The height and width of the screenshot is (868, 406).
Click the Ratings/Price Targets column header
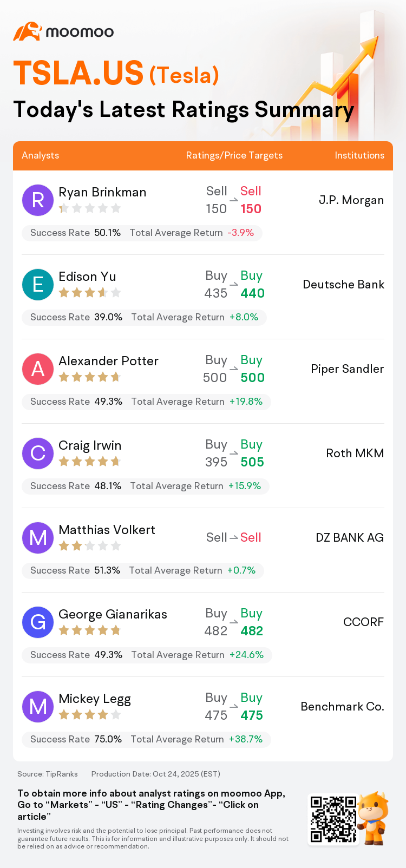[x=234, y=155]
